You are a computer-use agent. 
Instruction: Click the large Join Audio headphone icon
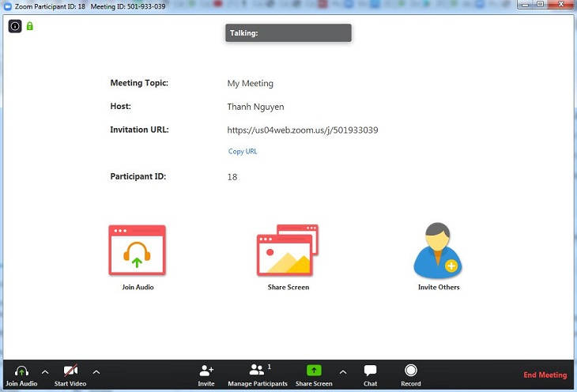tap(137, 251)
